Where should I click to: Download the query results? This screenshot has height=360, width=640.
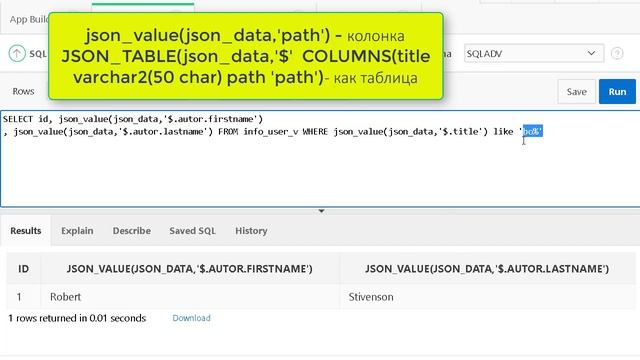tap(191, 318)
